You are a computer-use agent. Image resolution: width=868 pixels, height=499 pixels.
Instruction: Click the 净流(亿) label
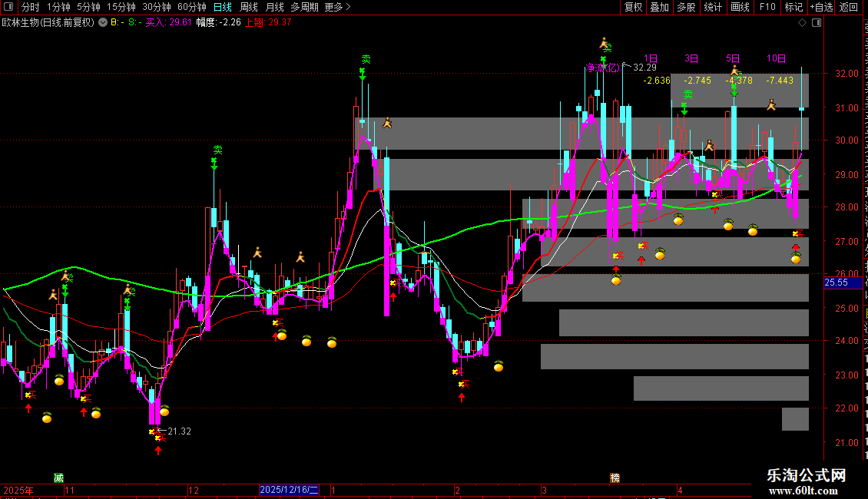(x=604, y=68)
